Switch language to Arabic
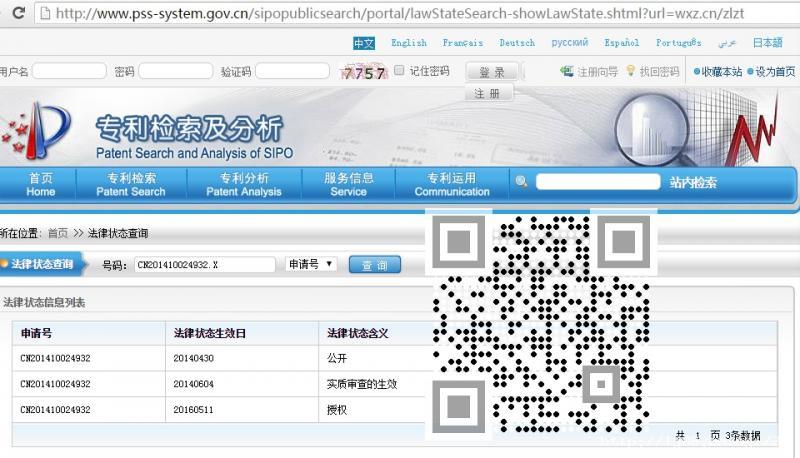Image resolution: width=800 pixels, height=458 pixels. click(727, 43)
